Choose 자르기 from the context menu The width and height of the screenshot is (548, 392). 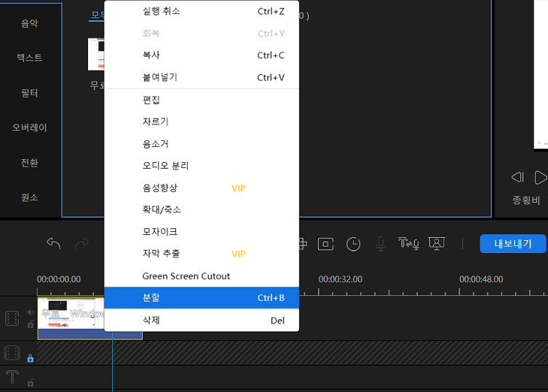point(202,121)
